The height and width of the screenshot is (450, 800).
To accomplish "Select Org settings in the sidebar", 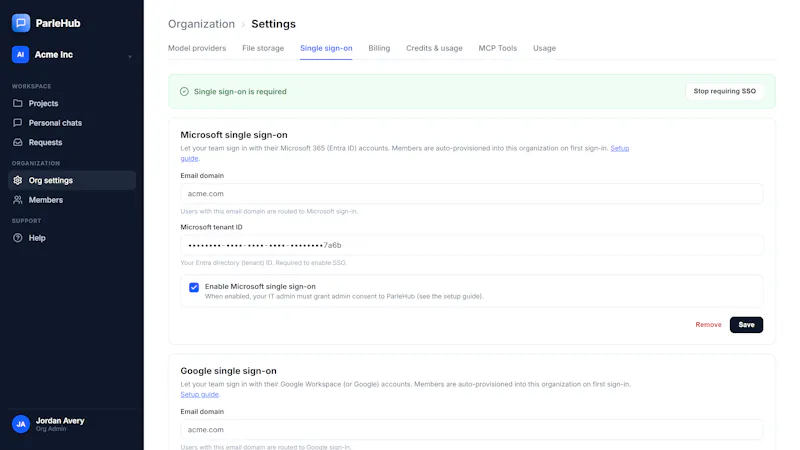I will click(x=72, y=180).
